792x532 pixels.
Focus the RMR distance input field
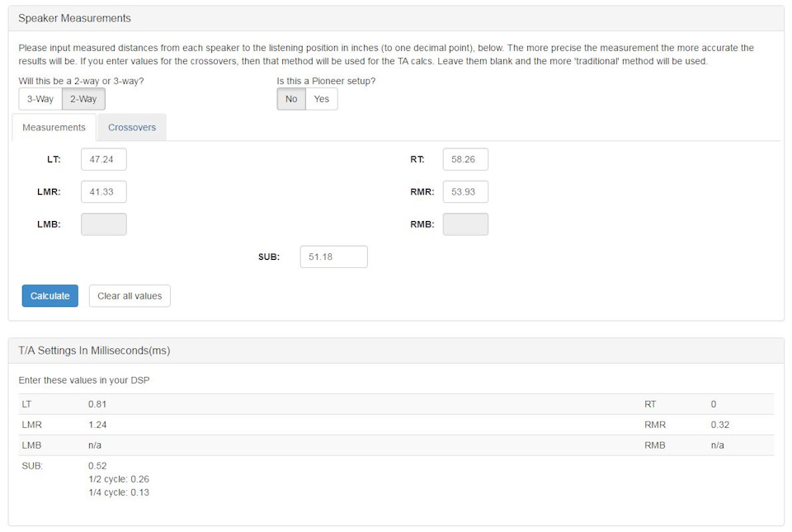pyautogui.click(x=465, y=192)
